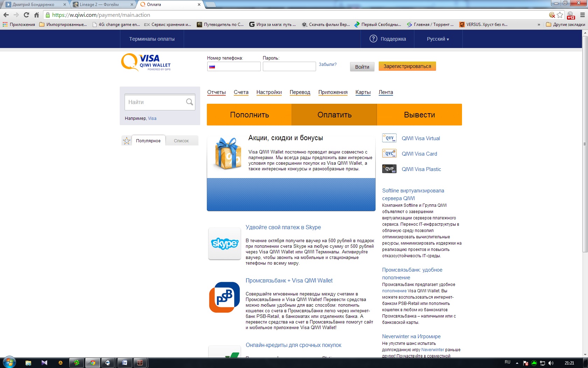Click the QVP plastic card icon

point(389,169)
